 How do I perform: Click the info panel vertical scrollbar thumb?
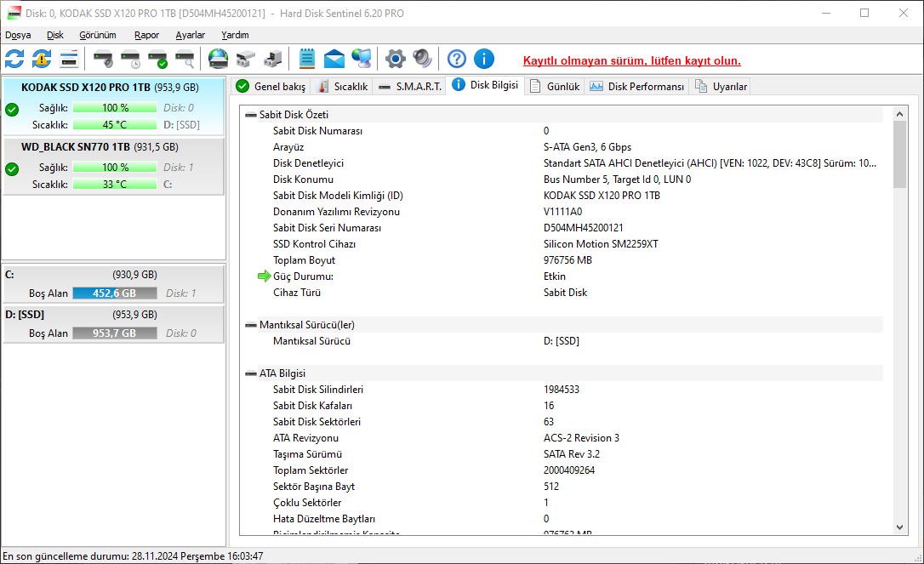coord(899,155)
